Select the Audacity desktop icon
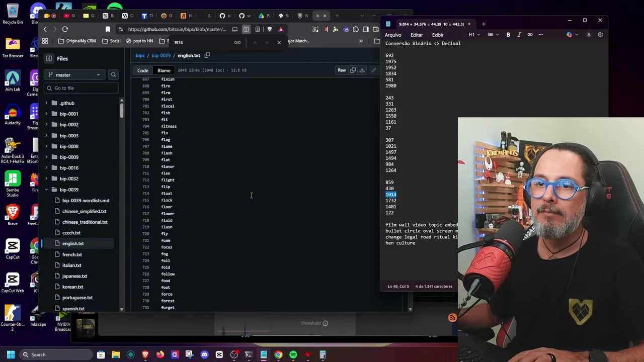Image resolution: width=644 pixels, height=362 pixels. click(13, 115)
